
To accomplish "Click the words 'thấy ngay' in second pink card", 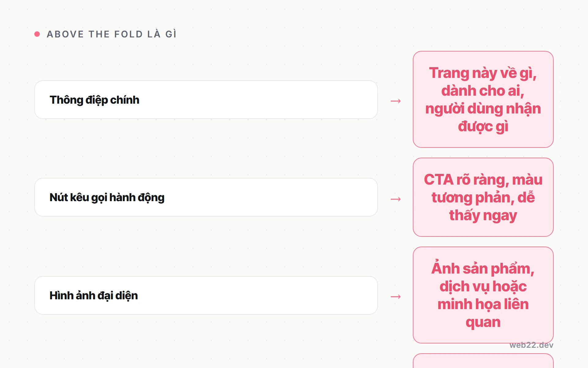I will [x=483, y=216].
